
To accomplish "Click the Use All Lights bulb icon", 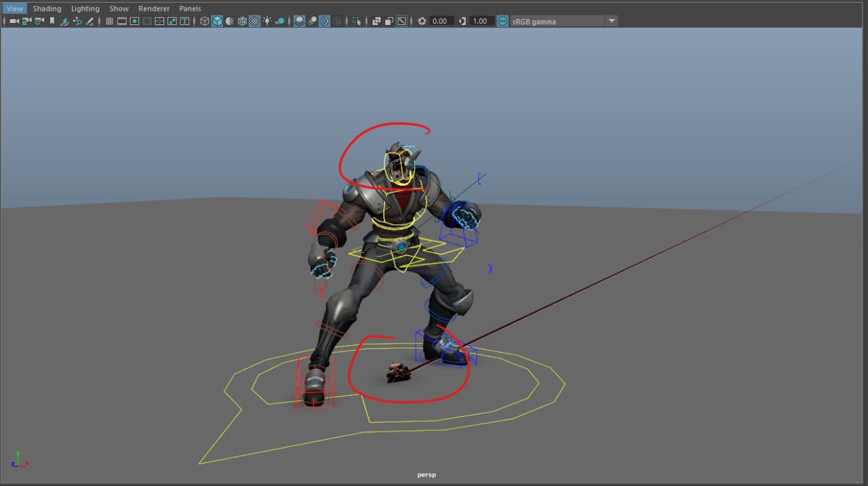I will pos(267,21).
